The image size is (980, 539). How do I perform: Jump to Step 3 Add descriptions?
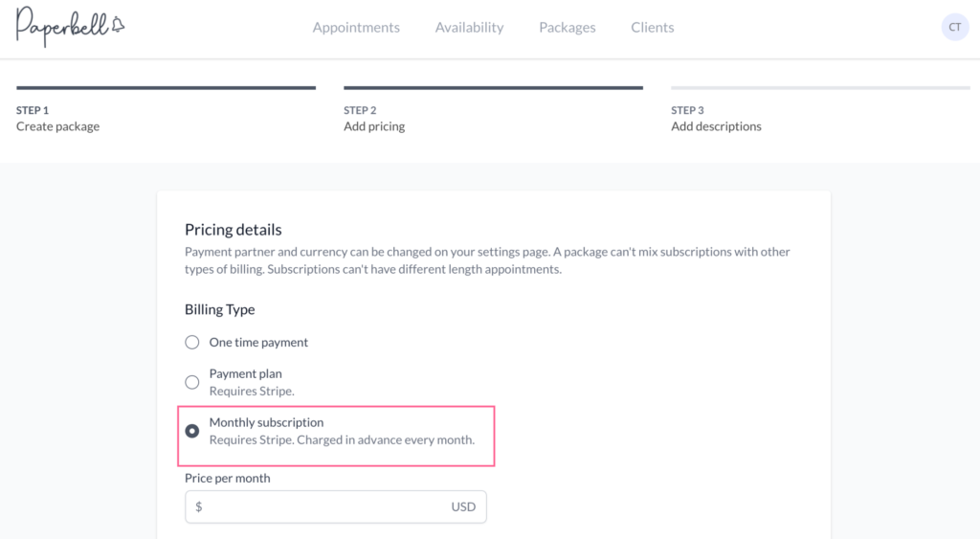coord(716,118)
